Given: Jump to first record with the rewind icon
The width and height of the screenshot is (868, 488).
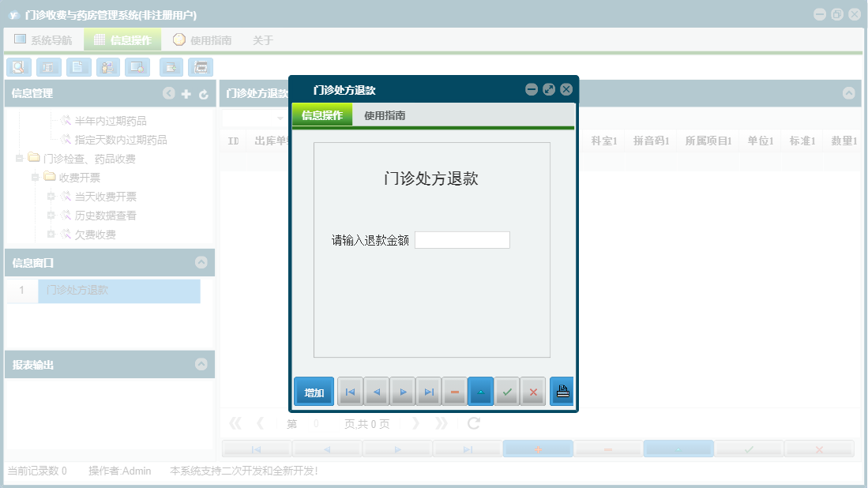Looking at the screenshot, I should [350, 391].
